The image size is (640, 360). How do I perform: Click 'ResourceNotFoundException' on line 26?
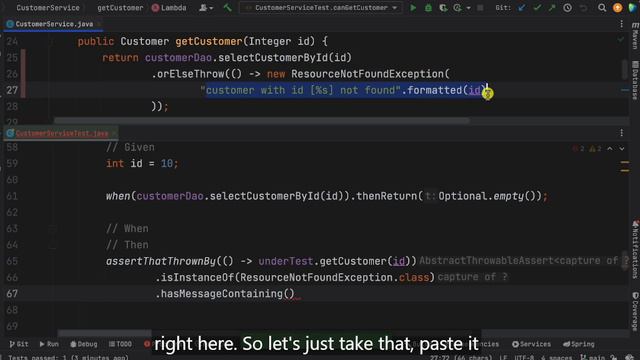(367, 74)
